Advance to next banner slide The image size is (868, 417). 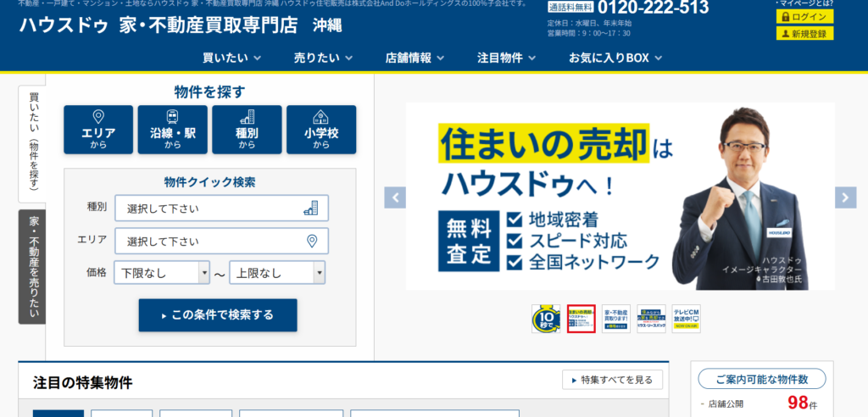click(x=845, y=197)
